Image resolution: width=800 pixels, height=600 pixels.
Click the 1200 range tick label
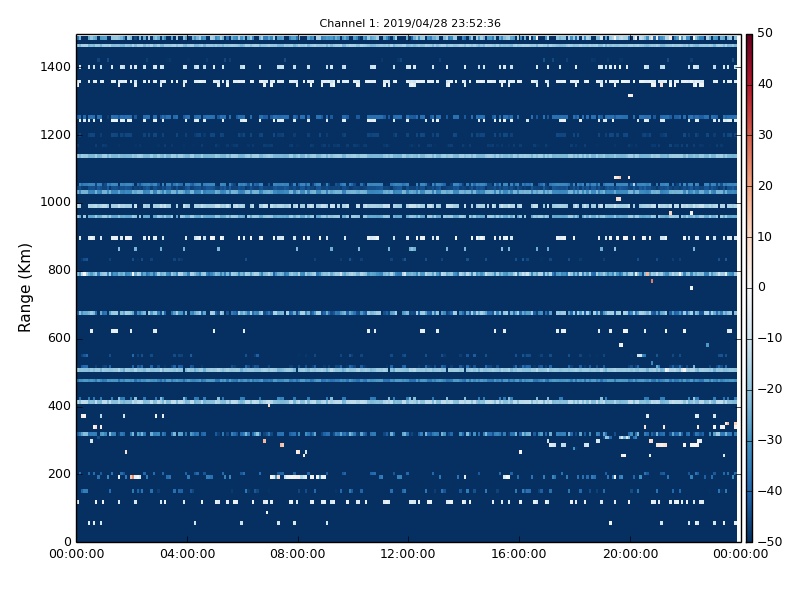pos(56,135)
